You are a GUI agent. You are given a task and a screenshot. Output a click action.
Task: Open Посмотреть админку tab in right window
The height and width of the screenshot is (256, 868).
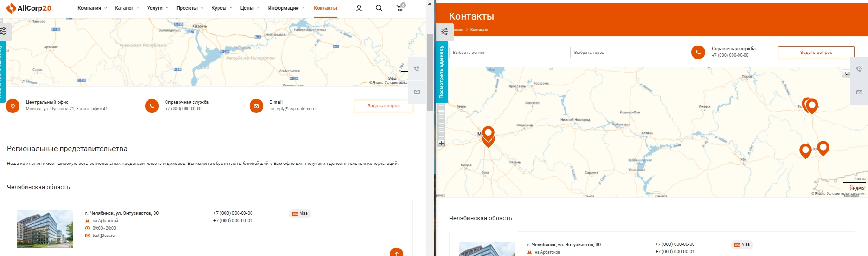442,72
